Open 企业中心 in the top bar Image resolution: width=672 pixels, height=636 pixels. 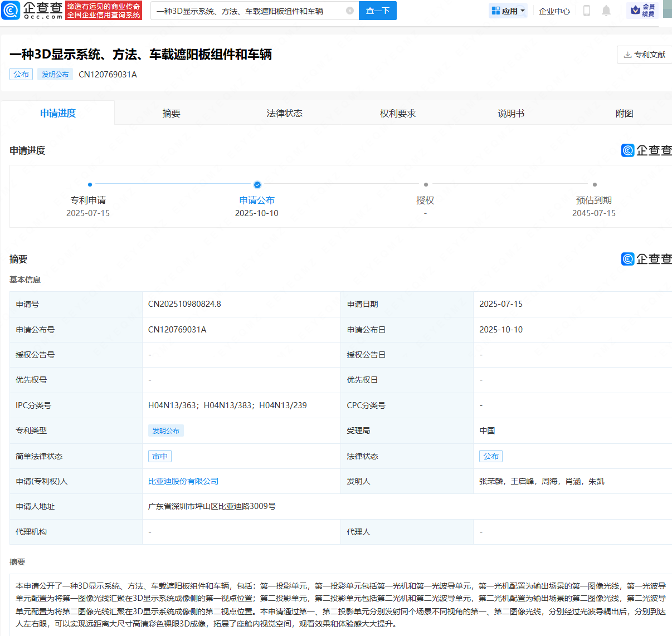point(554,11)
